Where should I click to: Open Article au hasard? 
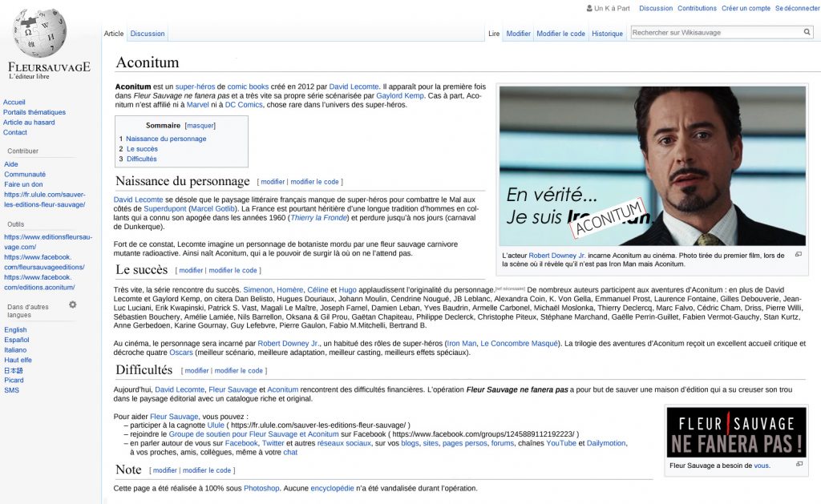tap(29, 123)
